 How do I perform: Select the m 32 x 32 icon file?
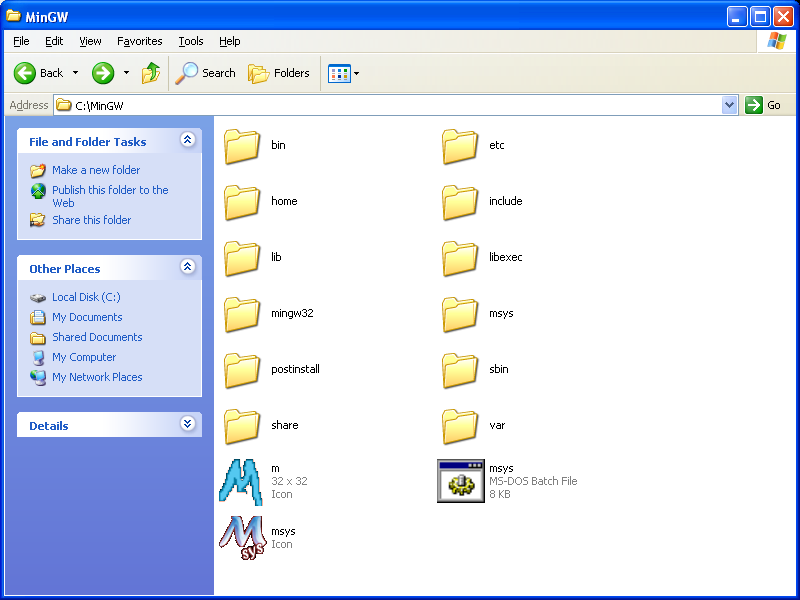coord(241,482)
